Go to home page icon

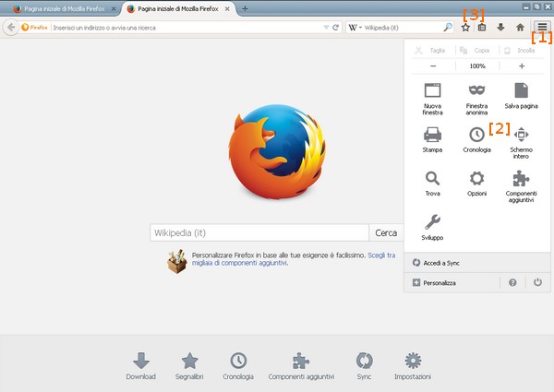(x=520, y=27)
